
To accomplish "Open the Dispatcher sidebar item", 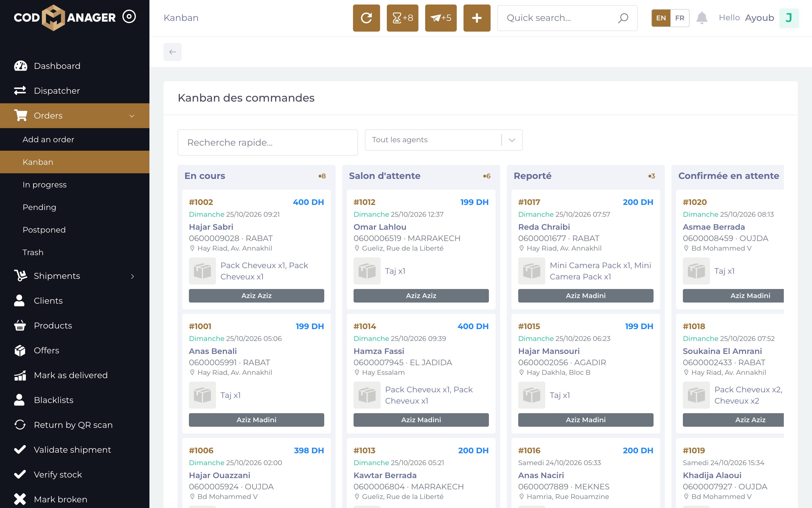I will pos(74,91).
